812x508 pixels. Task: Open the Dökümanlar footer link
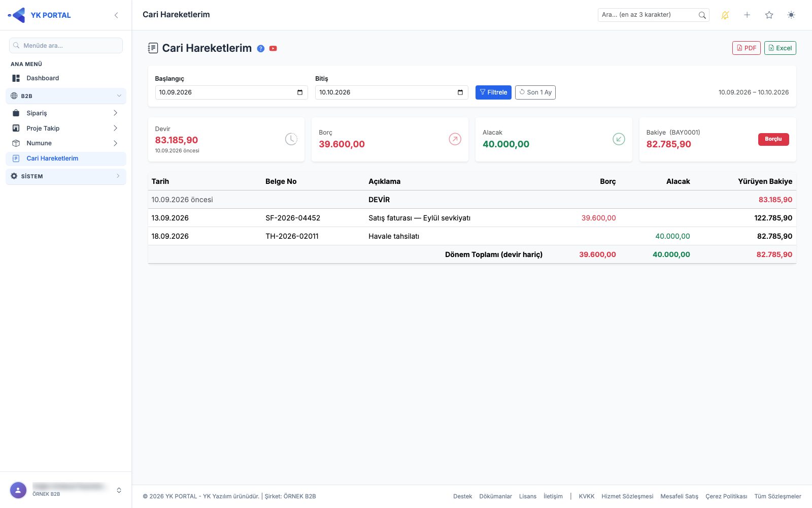tap(496, 496)
